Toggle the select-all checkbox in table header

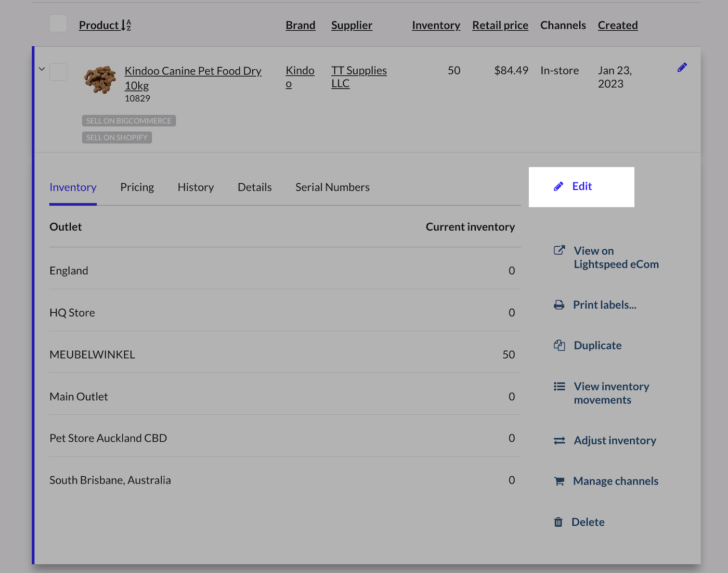tap(58, 24)
